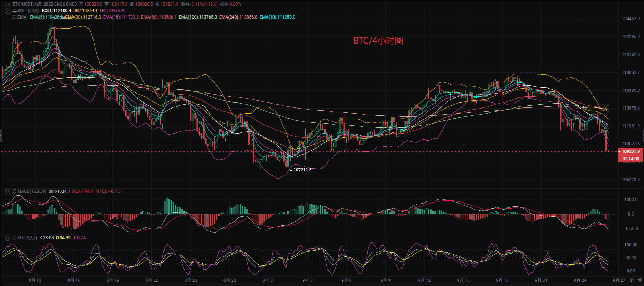Click the 低 109020.5 low price
Screen dimensions: 644x286
pyautogui.click(x=141, y=4)
